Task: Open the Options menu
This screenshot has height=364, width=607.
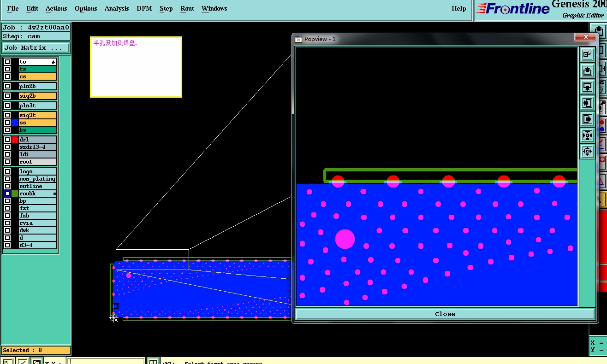Action: [86, 8]
